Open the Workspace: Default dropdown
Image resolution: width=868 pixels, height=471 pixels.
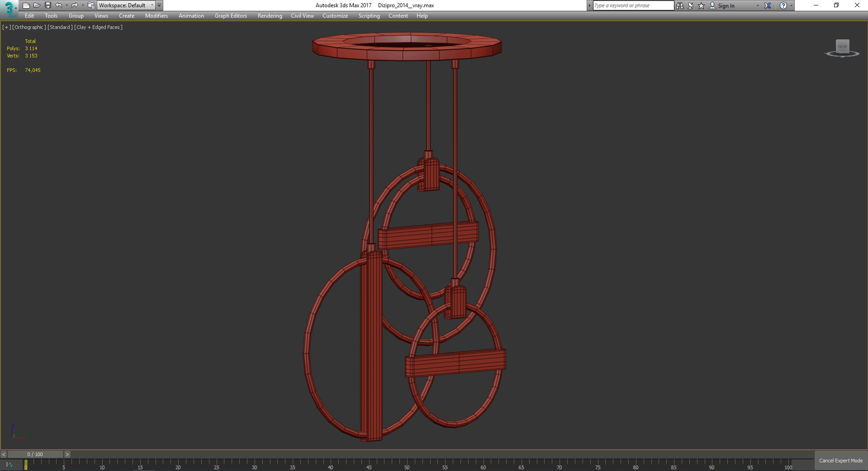click(126, 5)
